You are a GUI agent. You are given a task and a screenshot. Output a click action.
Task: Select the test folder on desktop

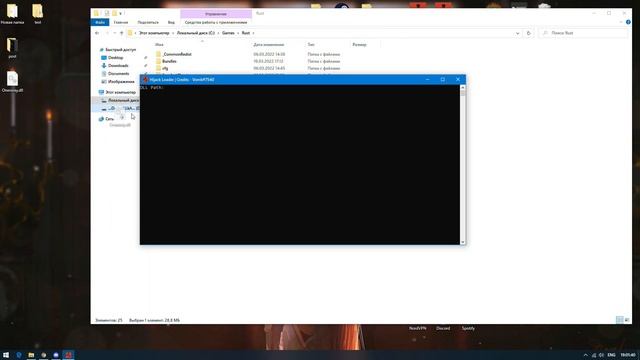tap(38, 14)
